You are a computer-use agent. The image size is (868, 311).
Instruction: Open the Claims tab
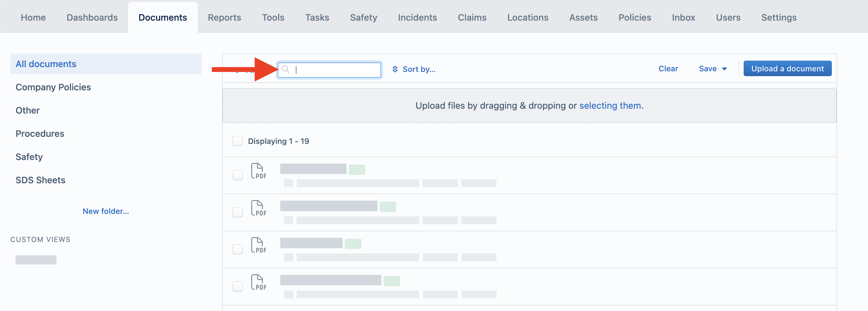(472, 17)
